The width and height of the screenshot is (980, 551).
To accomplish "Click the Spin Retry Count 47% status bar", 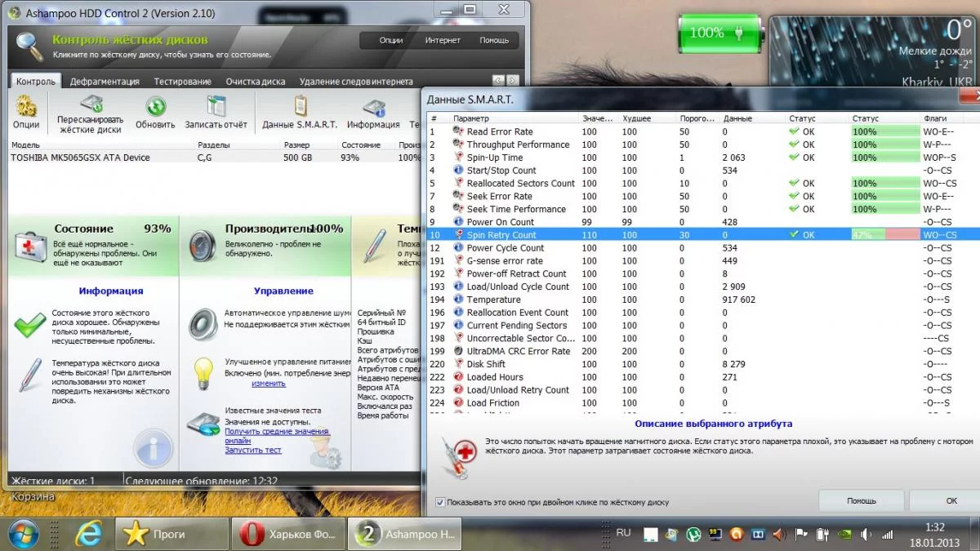I will 885,235.
